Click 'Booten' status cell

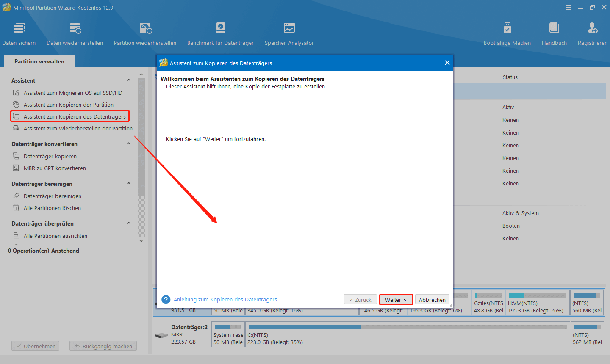tap(511, 226)
